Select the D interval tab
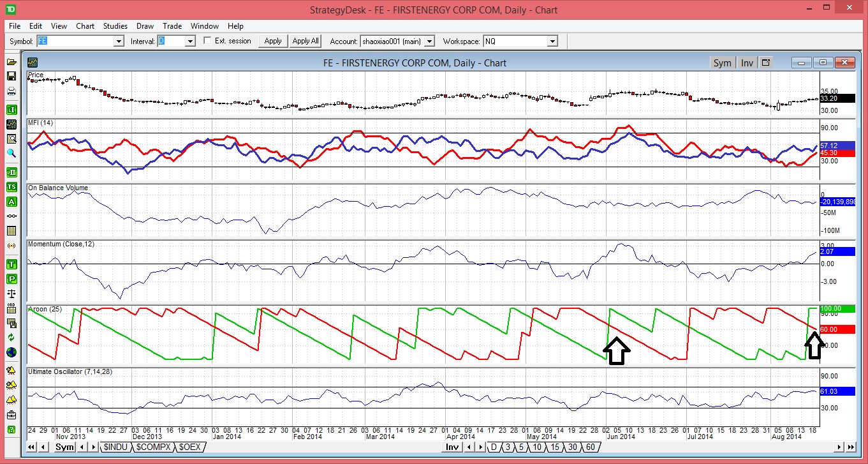The width and height of the screenshot is (868, 464). click(494, 447)
